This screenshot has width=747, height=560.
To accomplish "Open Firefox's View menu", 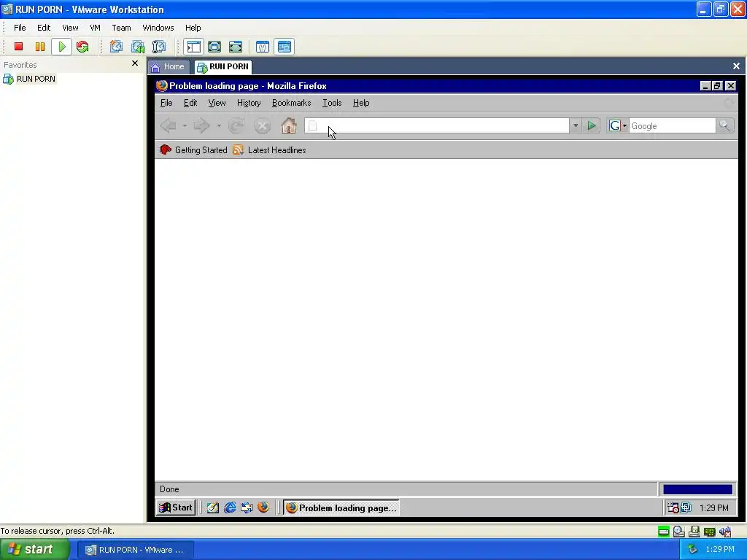I will tap(217, 103).
